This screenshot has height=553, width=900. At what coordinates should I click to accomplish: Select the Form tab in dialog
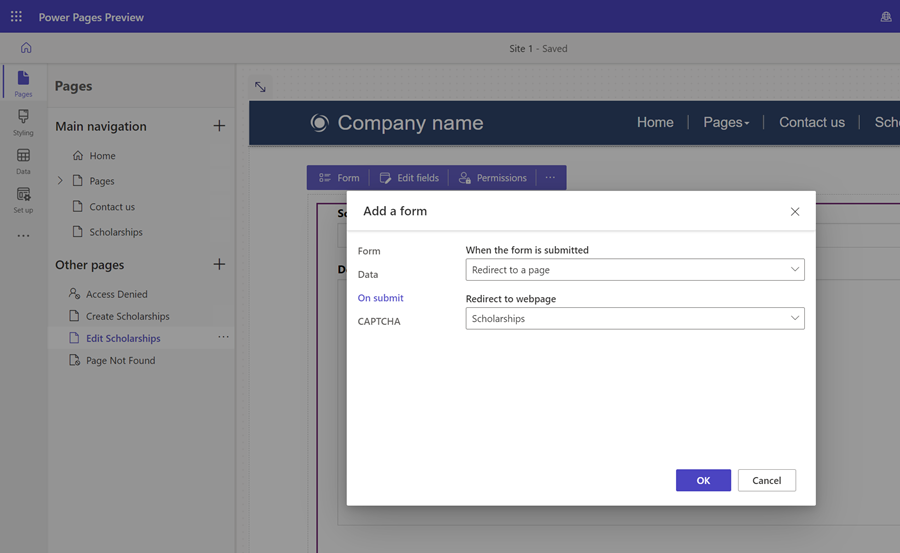(369, 251)
